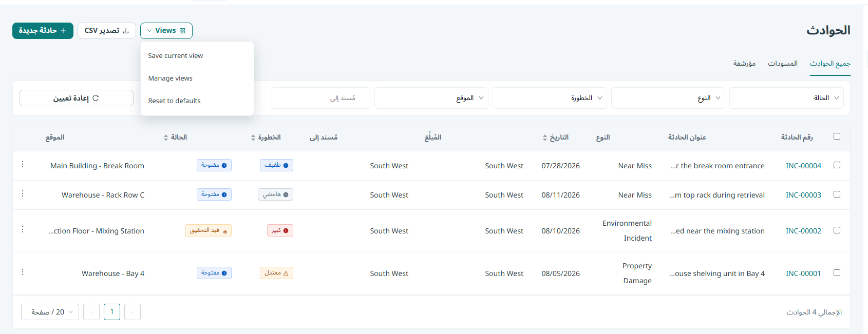Image resolution: width=868 pixels, height=334 pixels.
Task: Open the الحالة status filter dropdown
Action: pos(786,98)
